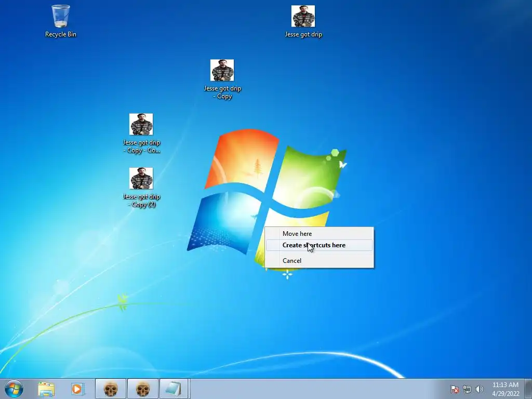This screenshot has width=532, height=399.
Task: Open the Action Center flag tray icon
Action: click(x=455, y=389)
